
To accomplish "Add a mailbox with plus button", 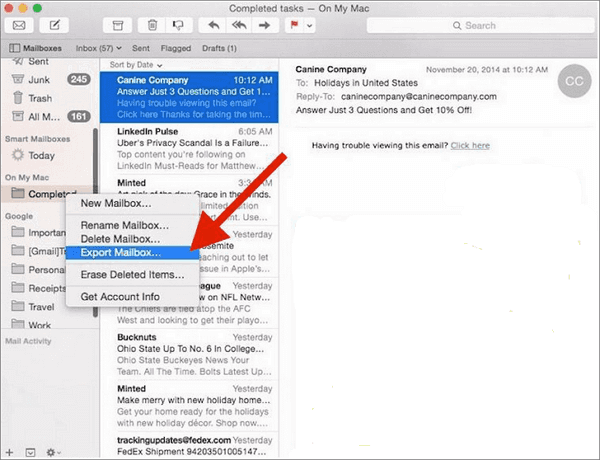I will pyautogui.click(x=10, y=452).
